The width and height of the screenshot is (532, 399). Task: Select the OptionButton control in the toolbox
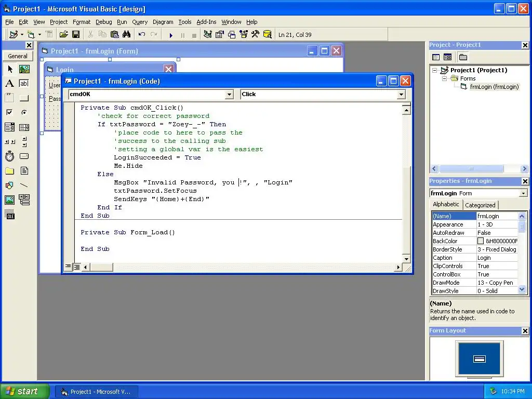(x=24, y=112)
